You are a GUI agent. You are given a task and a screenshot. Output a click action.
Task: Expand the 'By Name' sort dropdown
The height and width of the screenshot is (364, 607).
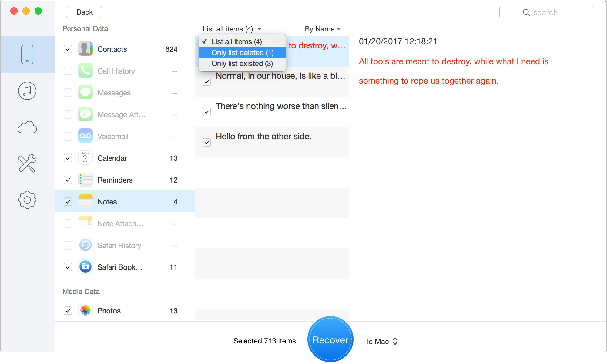click(323, 29)
